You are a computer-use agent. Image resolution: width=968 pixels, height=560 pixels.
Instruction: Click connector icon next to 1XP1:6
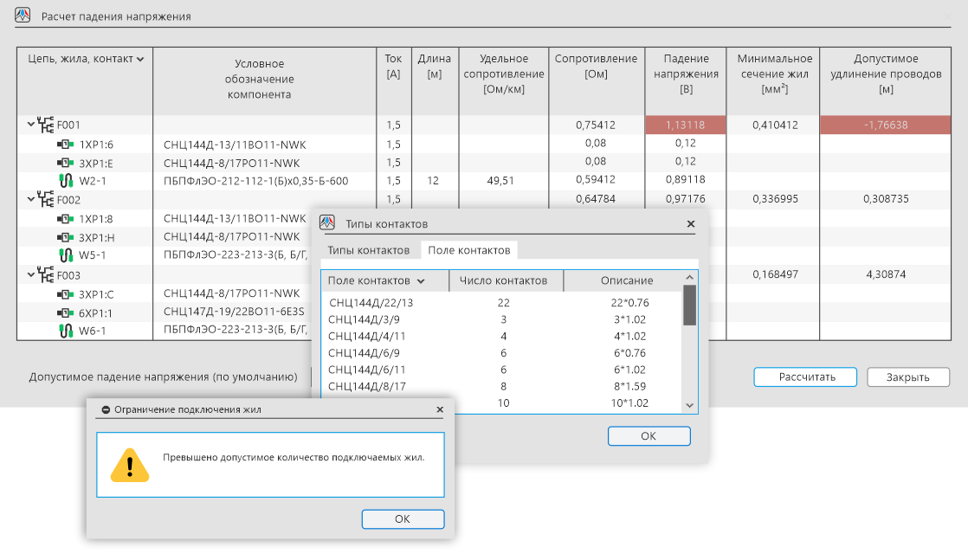(x=64, y=145)
